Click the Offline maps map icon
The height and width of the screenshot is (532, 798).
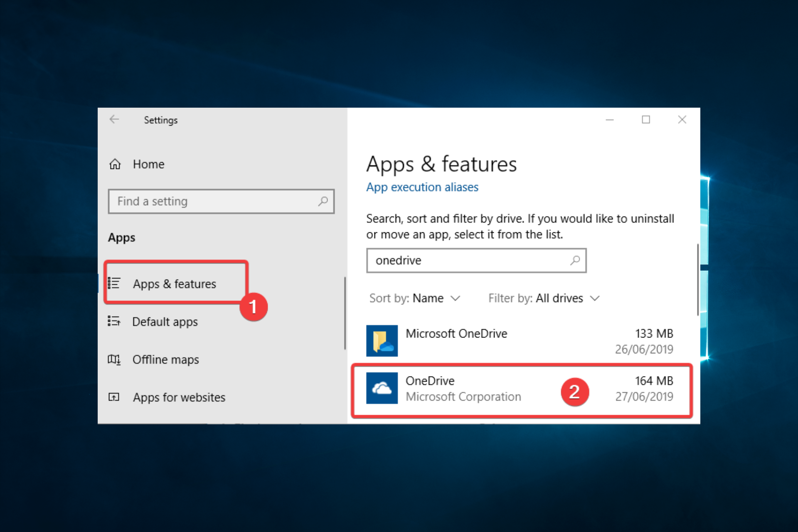tap(114, 360)
